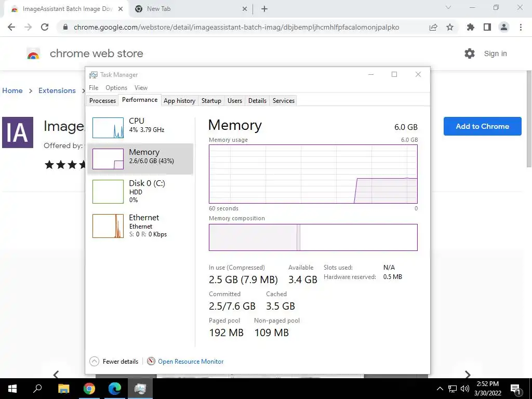Show hidden system tray icons

tap(440, 389)
